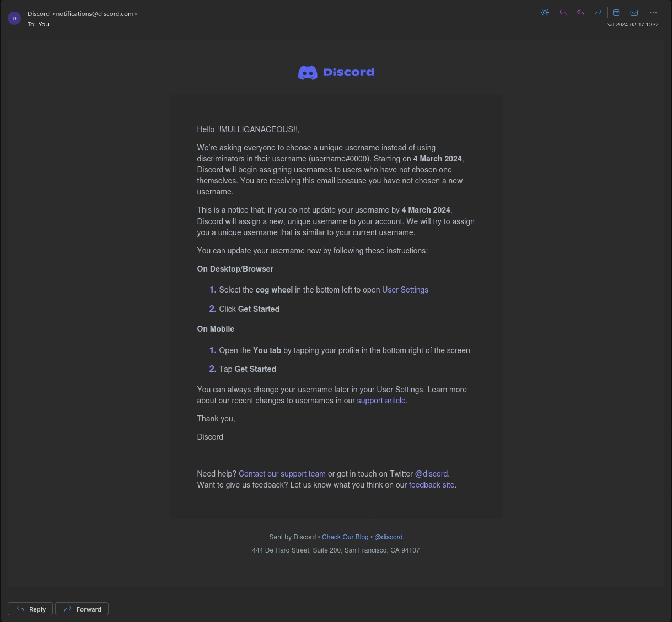
Task: Click the @discord link in footer
Action: (x=389, y=537)
